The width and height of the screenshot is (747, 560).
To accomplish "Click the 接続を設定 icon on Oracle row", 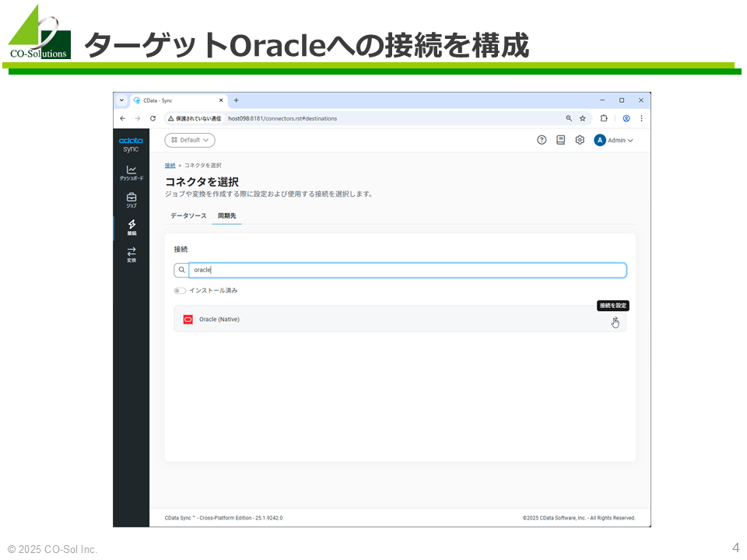I will (x=615, y=322).
